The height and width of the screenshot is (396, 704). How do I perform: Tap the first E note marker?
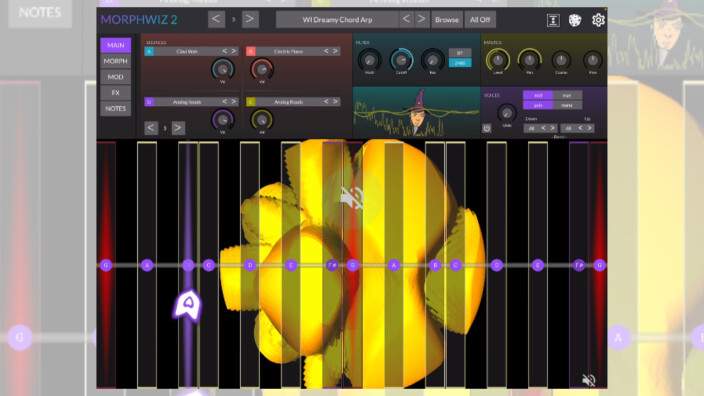tap(291, 265)
